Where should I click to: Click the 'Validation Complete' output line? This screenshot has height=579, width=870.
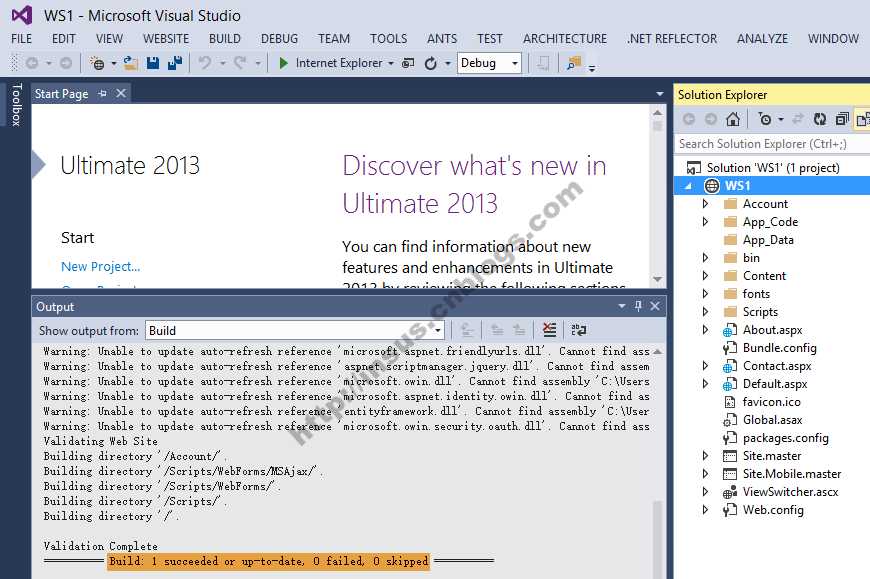tap(100, 546)
